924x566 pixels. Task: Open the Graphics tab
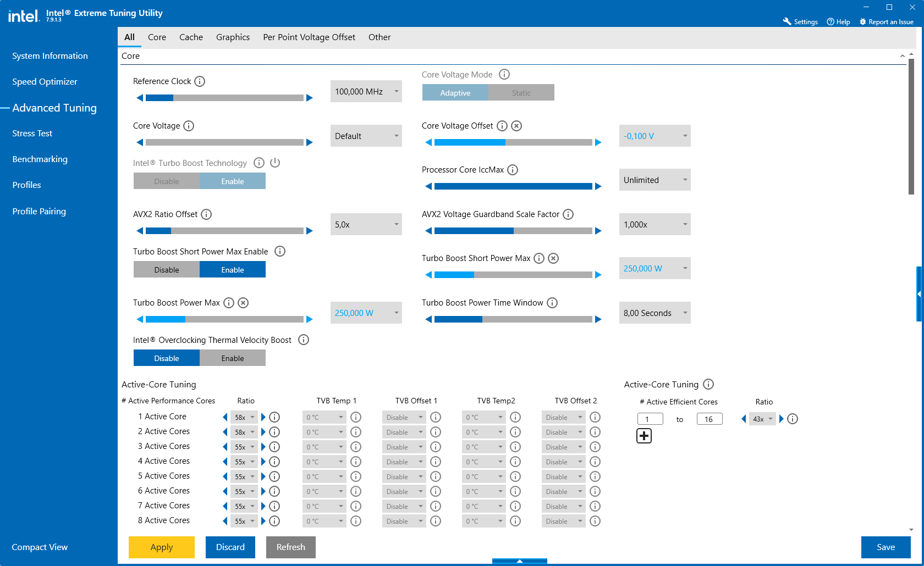pos(233,37)
